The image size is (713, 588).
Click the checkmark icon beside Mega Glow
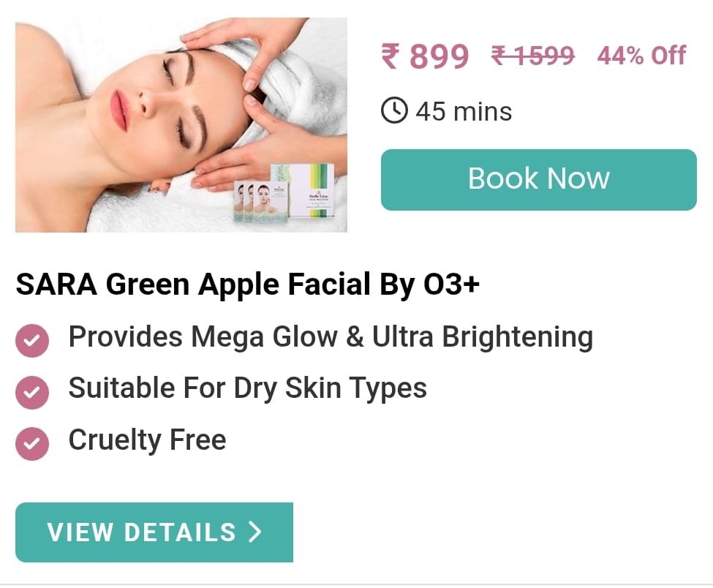tap(32, 341)
